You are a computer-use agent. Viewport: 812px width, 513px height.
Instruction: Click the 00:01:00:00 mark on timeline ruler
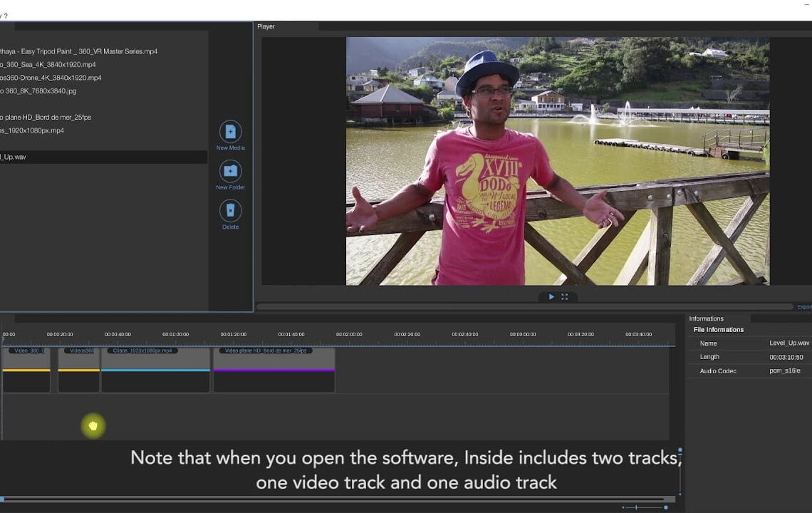(175, 335)
